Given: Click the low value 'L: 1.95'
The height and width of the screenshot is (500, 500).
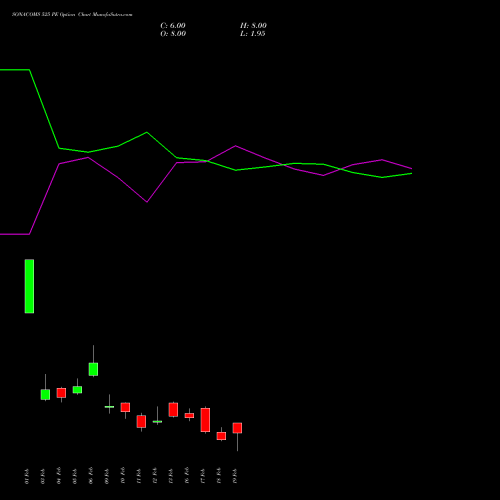Looking at the screenshot, I should [253, 34].
